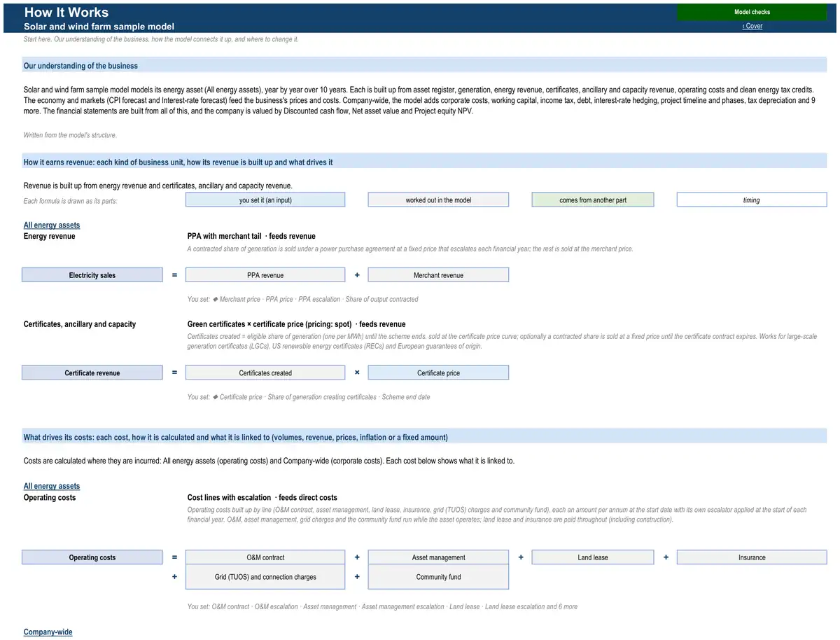The image size is (840, 640).
Task: Select 'Each formula is drawn as its parts:' text
Action: point(71,202)
